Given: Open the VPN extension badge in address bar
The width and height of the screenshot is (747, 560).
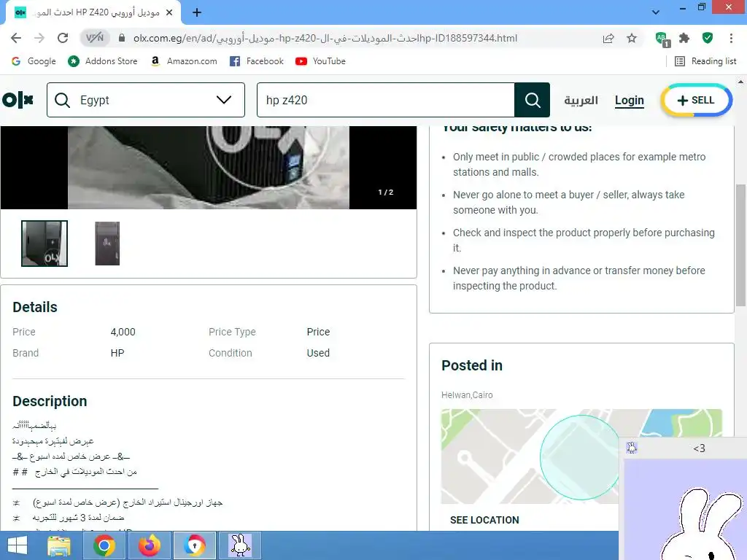Looking at the screenshot, I should pyautogui.click(x=95, y=38).
